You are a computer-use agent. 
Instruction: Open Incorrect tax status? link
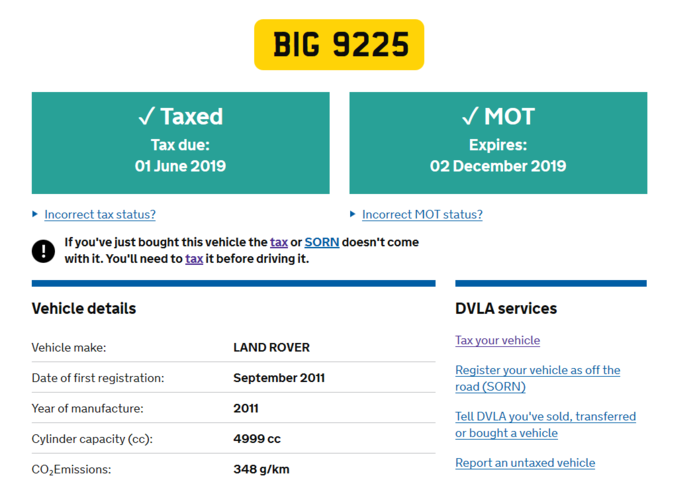point(100,214)
